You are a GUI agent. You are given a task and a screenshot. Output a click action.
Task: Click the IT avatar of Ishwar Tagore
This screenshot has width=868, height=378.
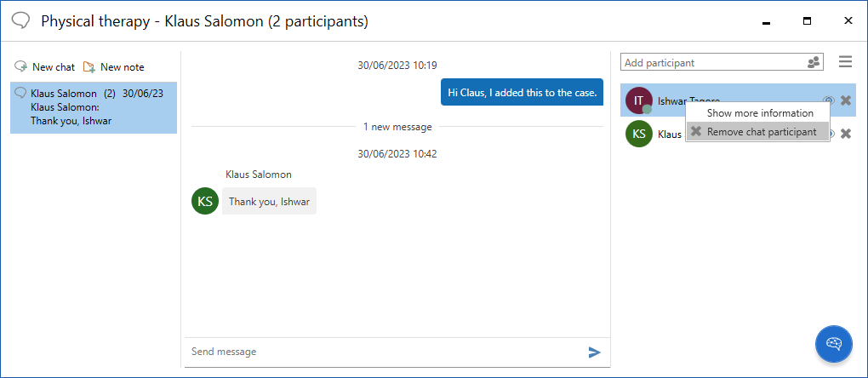tap(638, 100)
